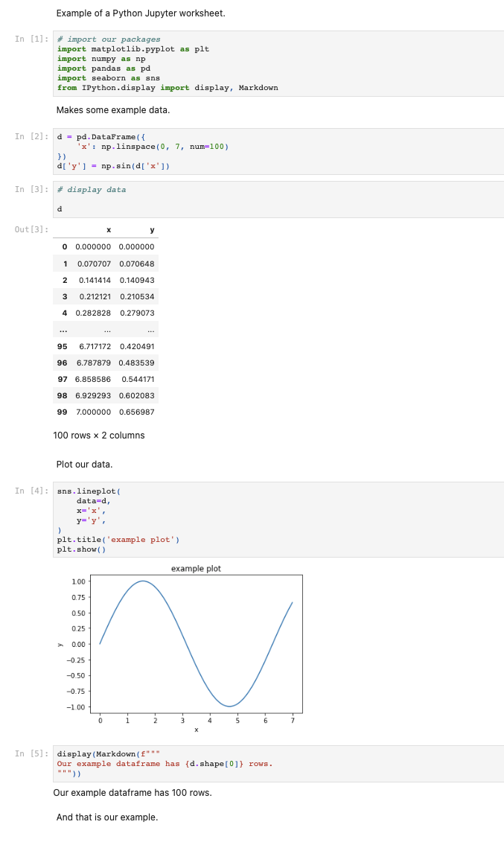
Task: Click table cell 0.210534
Action: click(138, 296)
